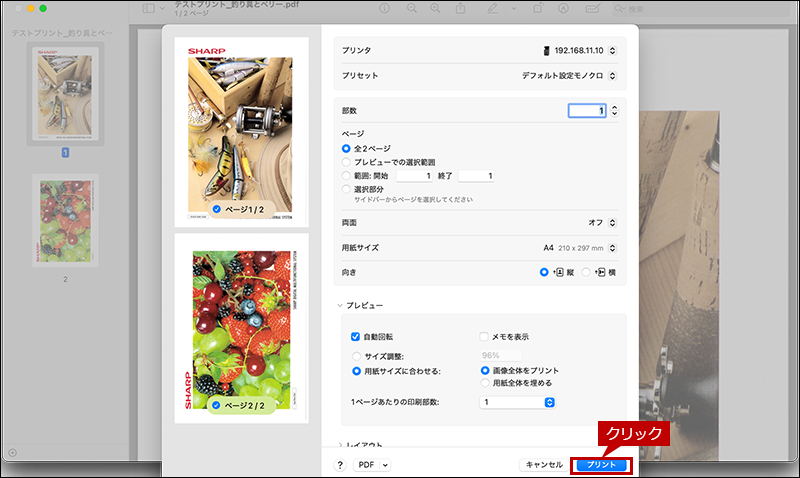The height and width of the screenshot is (478, 800).
Task: Enable the メモを表示 checkbox
Action: [x=485, y=337]
